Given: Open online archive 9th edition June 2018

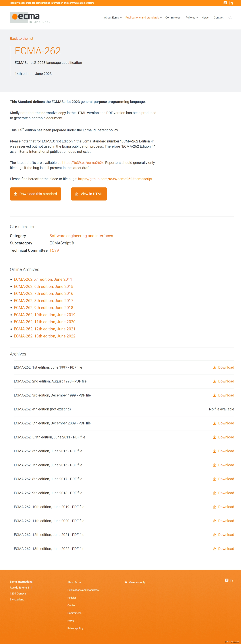Looking at the screenshot, I should pos(44,307).
